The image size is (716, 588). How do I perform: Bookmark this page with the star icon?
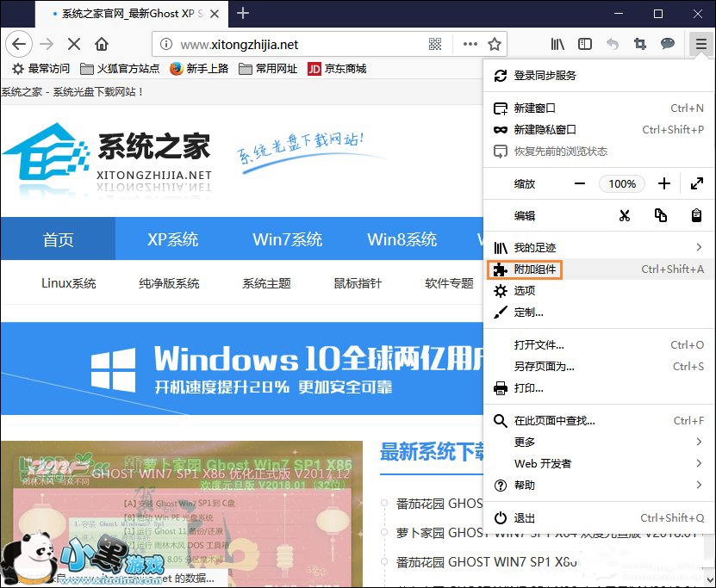tap(495, 44)
